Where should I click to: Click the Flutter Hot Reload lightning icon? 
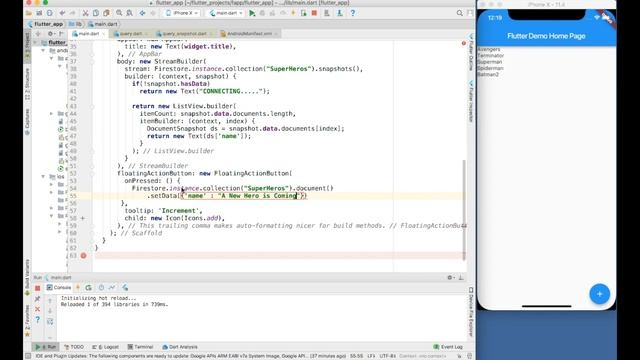coord(293,13)
